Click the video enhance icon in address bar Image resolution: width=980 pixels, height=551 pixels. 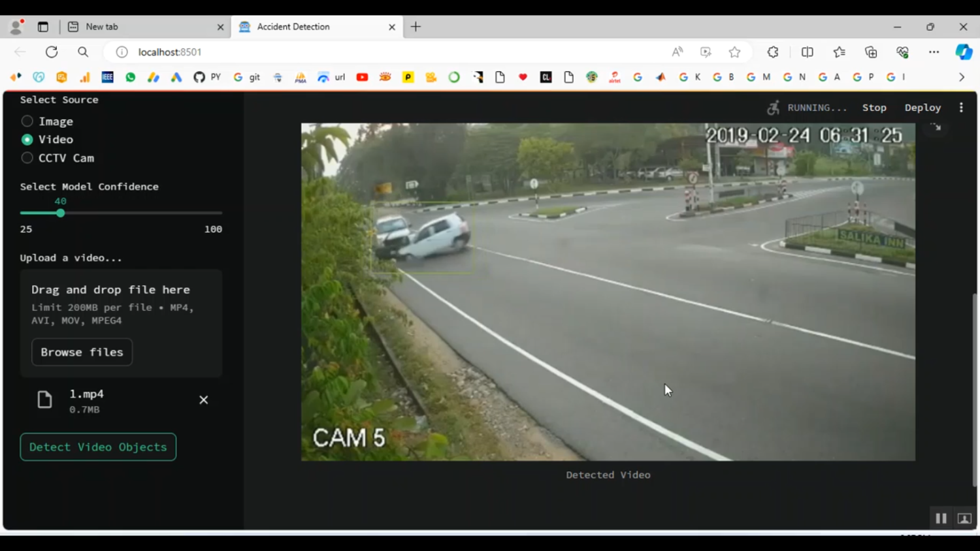pyautogui.click(x=706, y=52)
